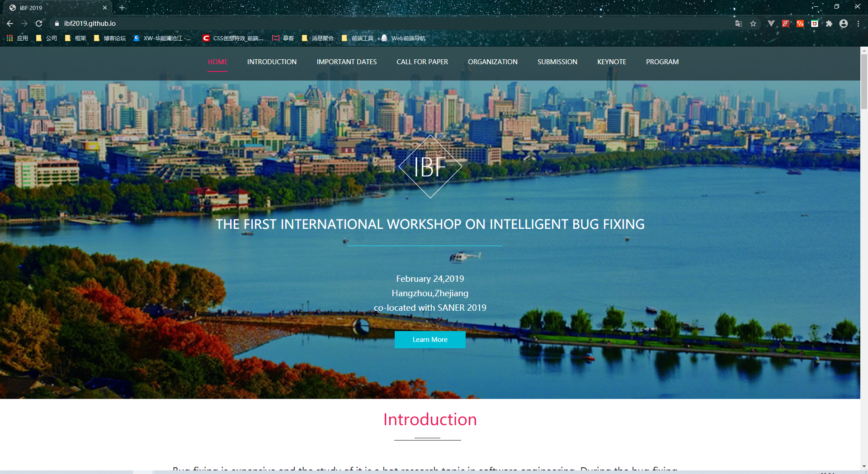View site info via the padlock icon

[x=57, y=24]
